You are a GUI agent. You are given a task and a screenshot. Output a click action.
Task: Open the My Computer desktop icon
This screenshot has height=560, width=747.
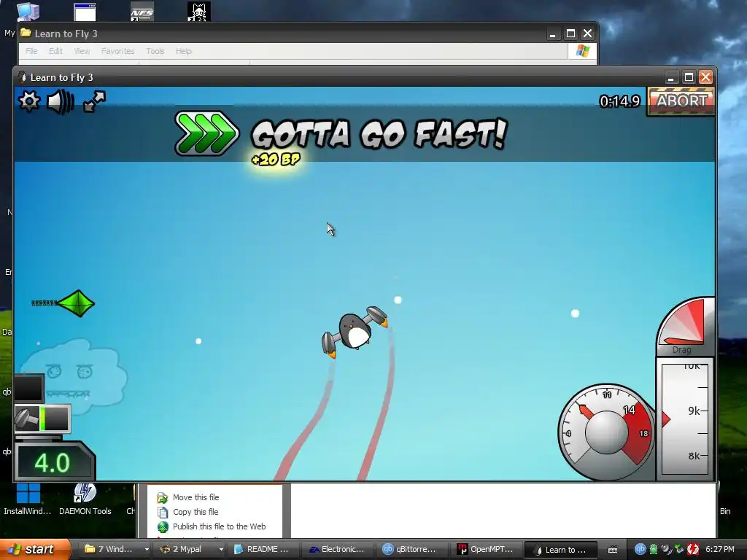coord(27,12)
